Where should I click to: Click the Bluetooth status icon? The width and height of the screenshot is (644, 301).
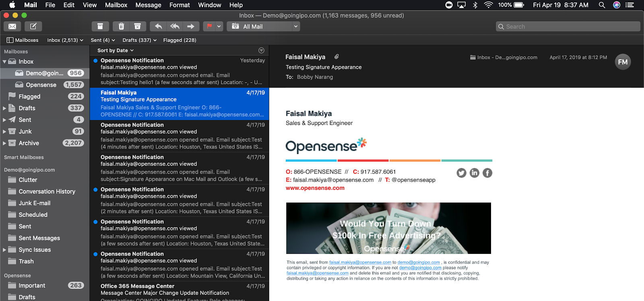(475, 5)
